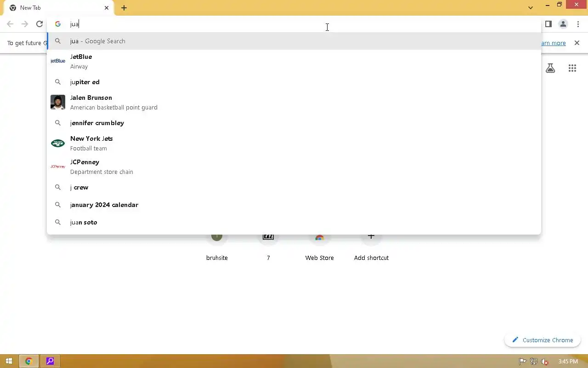Choose the JetBlue Airway suggestion
This screenshot has width=588, height=368.
pos(294,61)
